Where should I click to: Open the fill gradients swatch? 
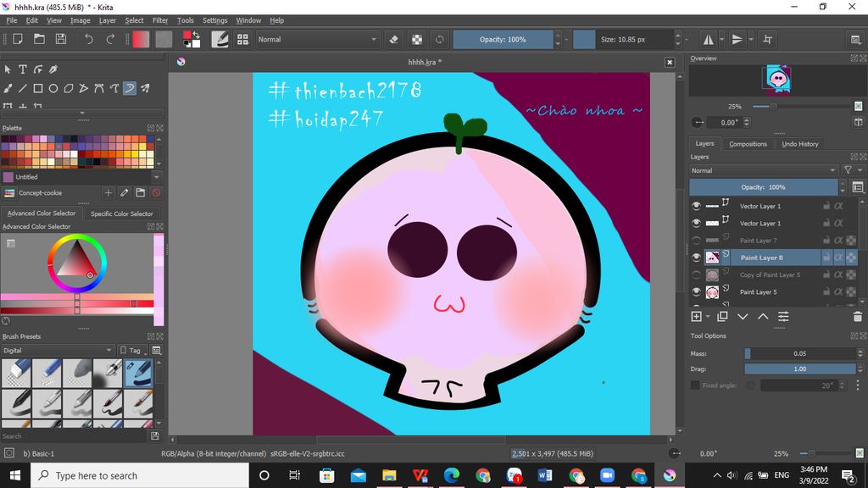tap(141, 39)
